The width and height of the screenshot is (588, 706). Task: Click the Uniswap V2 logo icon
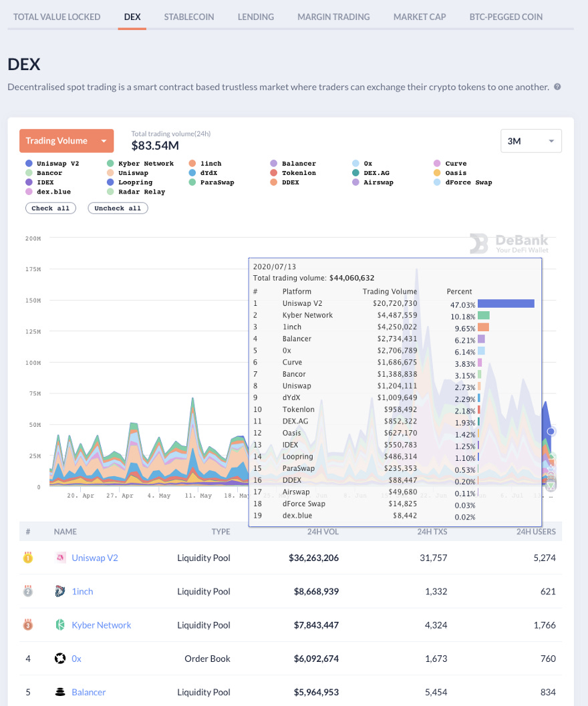tap(60, 558)
